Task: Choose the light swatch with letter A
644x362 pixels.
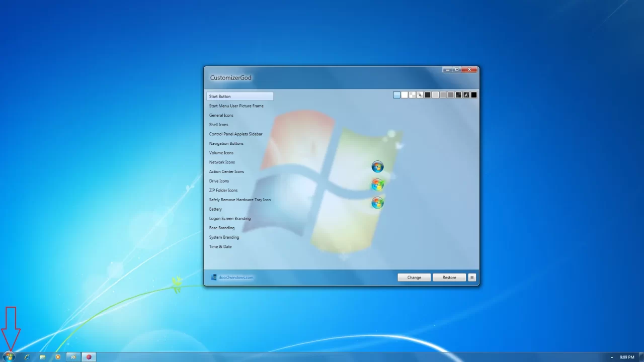Action: 420,95
